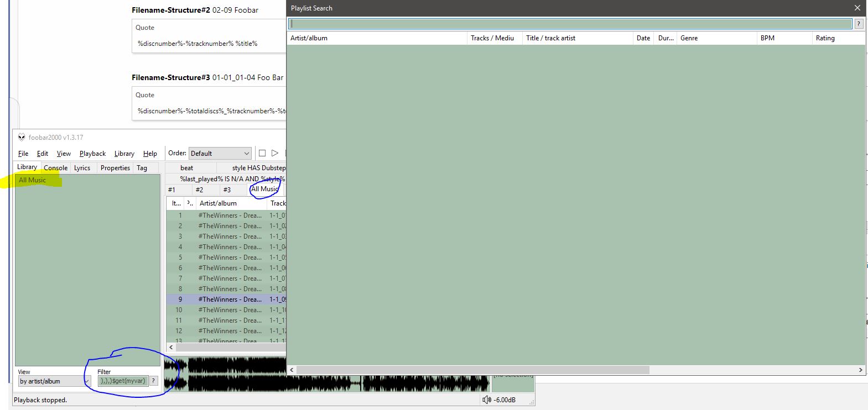Switch to the Library panel tab
Screen dimensions: 868x410
[27, 167]
